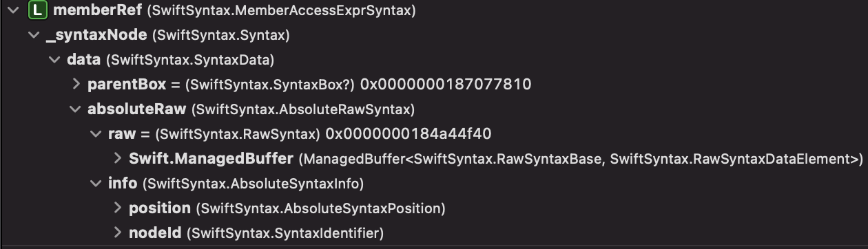Expand the Swift.ManagedBuffer chevron
The width and height of the screenshot is (868, 249).
[x=117, y=159]
